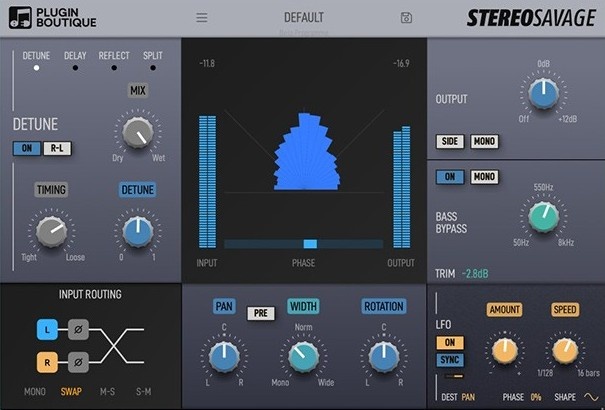Select S-M input routing
The width and height of the screenshot is (605, 410).
pos(144,392)
